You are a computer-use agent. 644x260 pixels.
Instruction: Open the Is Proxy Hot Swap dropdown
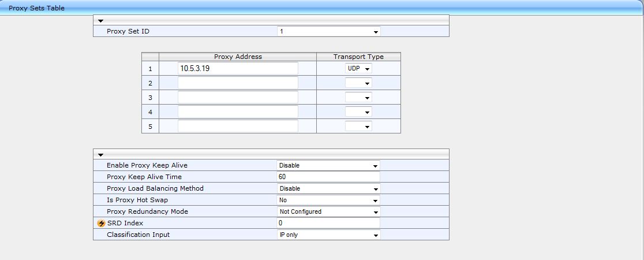point(328,200)
